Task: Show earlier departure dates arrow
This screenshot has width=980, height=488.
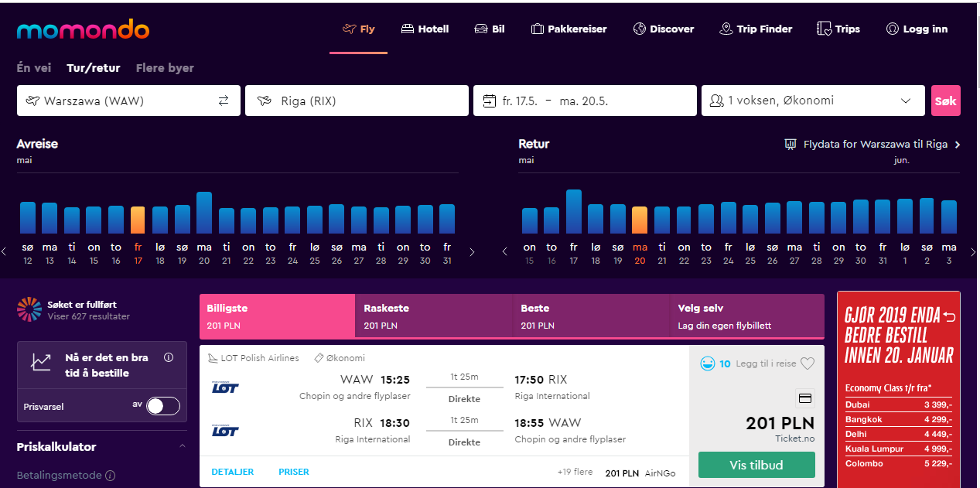Action: (4, 251)
